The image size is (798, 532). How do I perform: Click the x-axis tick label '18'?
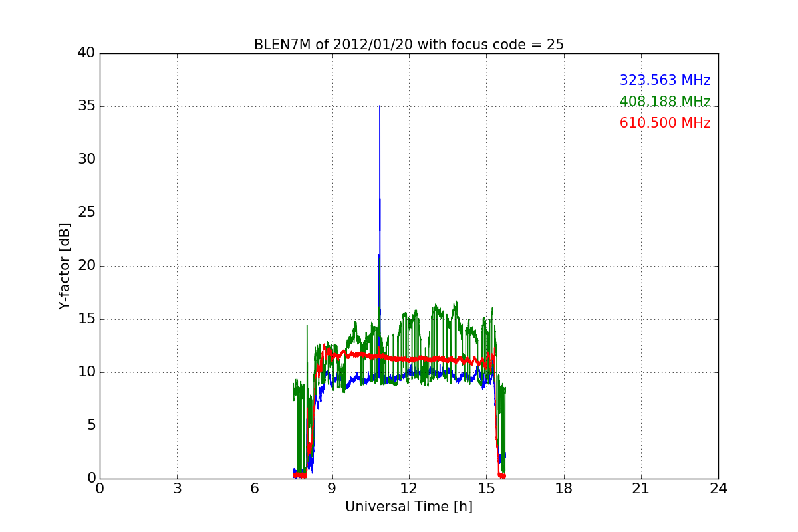(x=564, y=489)
